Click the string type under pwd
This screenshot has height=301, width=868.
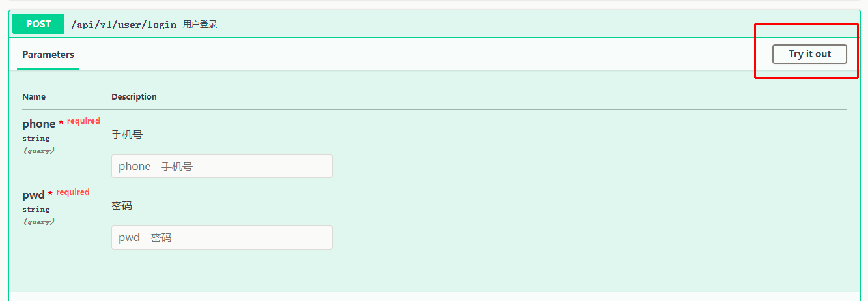coord(36,209)
